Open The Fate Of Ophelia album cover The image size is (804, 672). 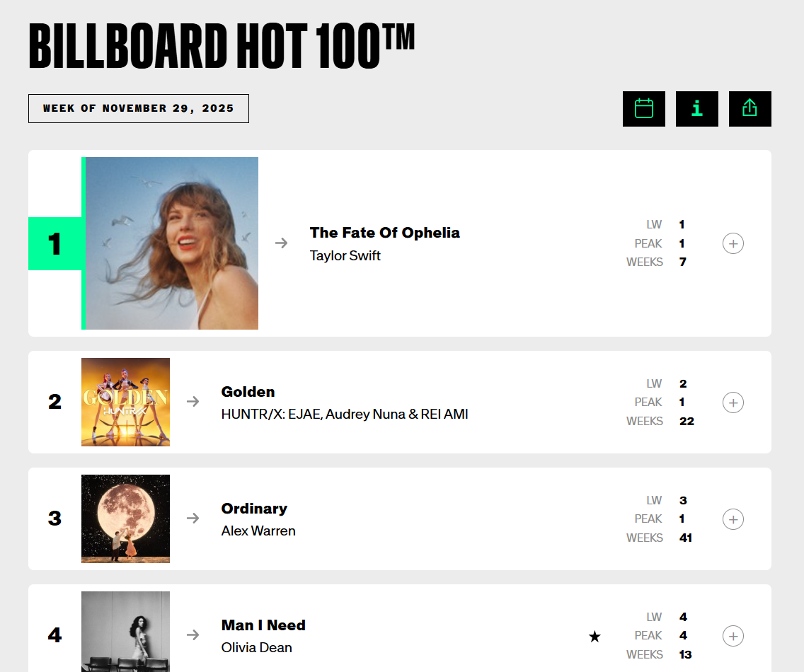[x=171, y=243]
